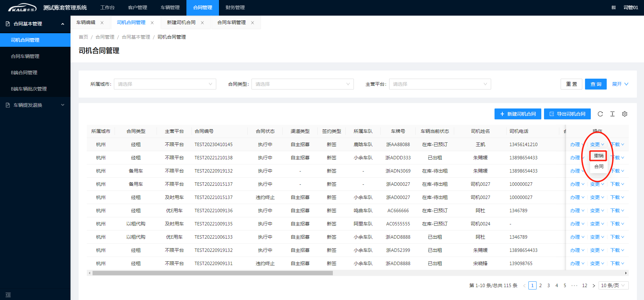
Task: Open 变更 dropdown for TEST20221009136 row
Action: (x=597, y=211)
